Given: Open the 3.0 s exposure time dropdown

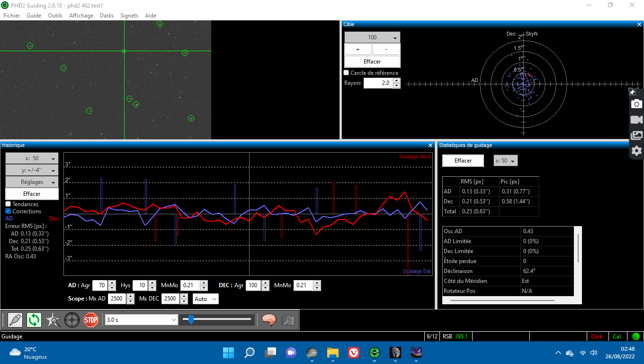Looking at the screenshot, I should (x=141, y=320).
